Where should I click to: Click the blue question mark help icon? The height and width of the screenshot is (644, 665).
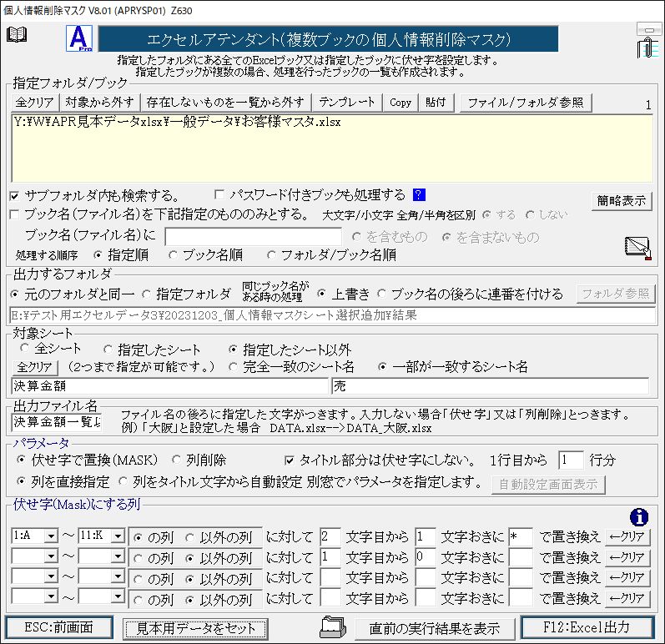(x=419, y=195)
